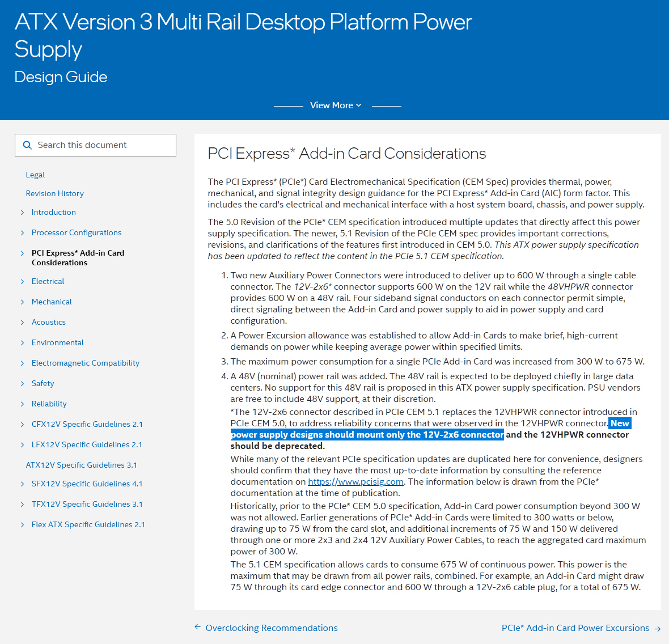The width and height of the screenshot is (669, 644).
Task: Follow the https://www.pcisig.com link
Action: (x=356, y=482)
